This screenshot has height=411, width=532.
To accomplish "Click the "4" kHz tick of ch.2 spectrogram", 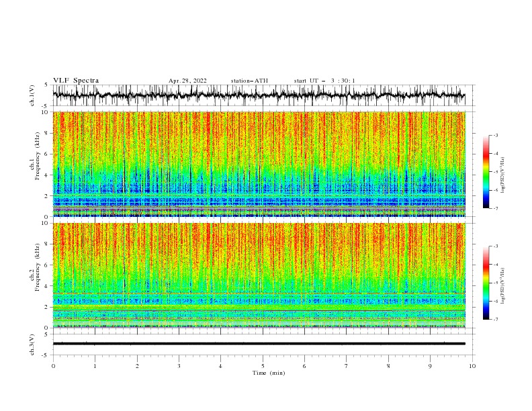I will coord(47,286).
